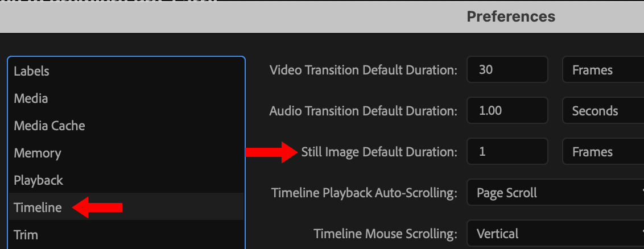This screenshot has height=249, width=644.
Task: Click the Still Image Default Duration label
Action: pos(379,152)
